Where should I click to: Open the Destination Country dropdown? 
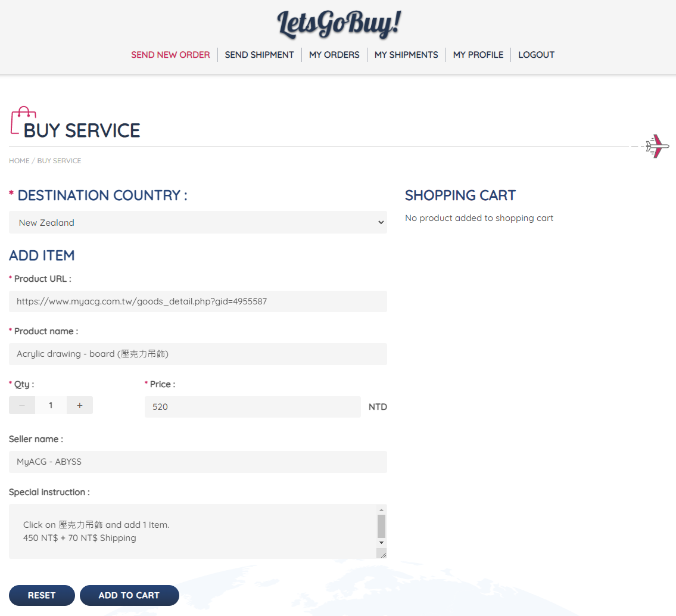tap(198, 222)
